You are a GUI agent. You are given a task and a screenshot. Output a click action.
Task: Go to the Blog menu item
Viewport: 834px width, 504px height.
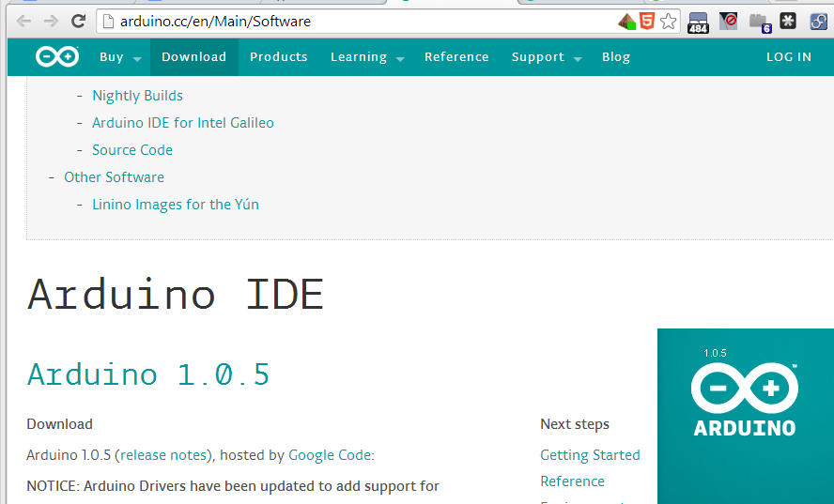point(616,57)
